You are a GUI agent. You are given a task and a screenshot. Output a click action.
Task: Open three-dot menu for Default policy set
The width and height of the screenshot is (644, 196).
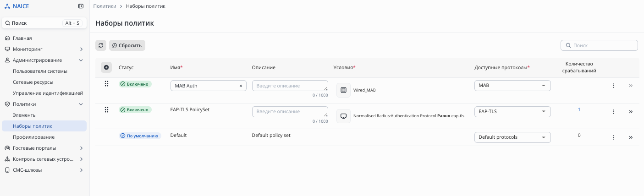614,137
